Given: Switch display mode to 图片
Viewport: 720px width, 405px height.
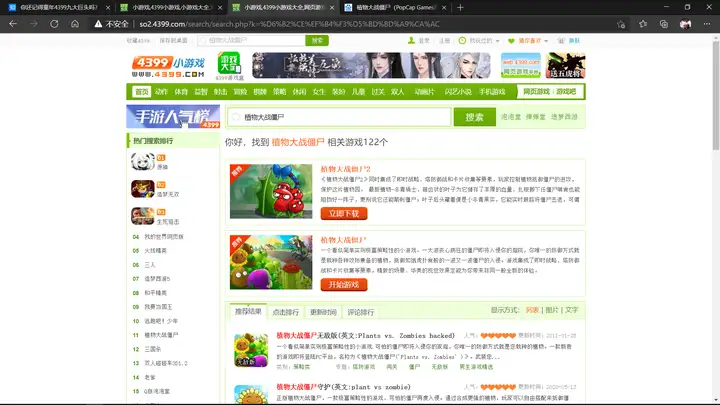Looking at the screenshot, I should (552, 310).
